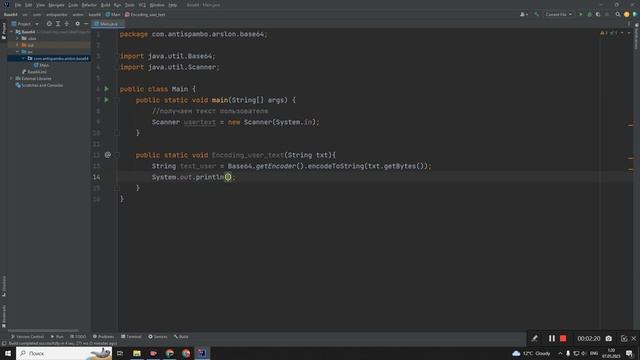This screenshot has height=360, width=640.
Task: Open the Run tool window tab
Action: [x=57, y=337]
